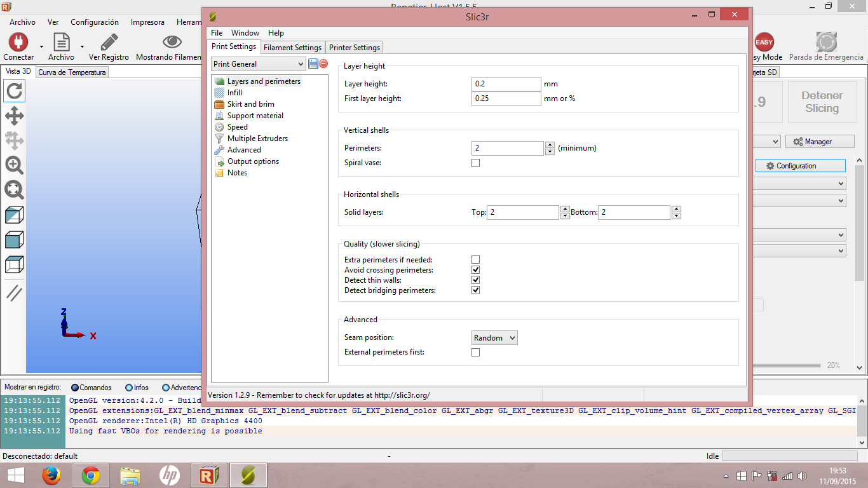
Task: Switch to Repetier-Host on the taskbar
Action: coord(209,475)
